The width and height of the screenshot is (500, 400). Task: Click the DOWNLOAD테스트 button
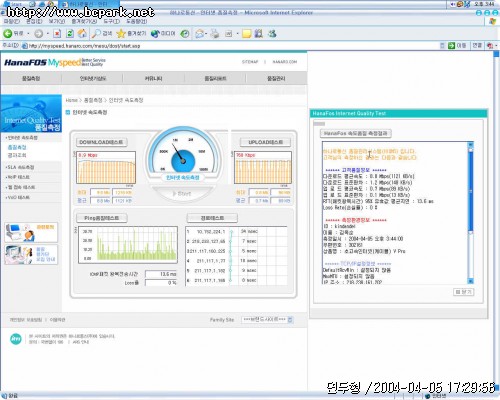point(101,142)
